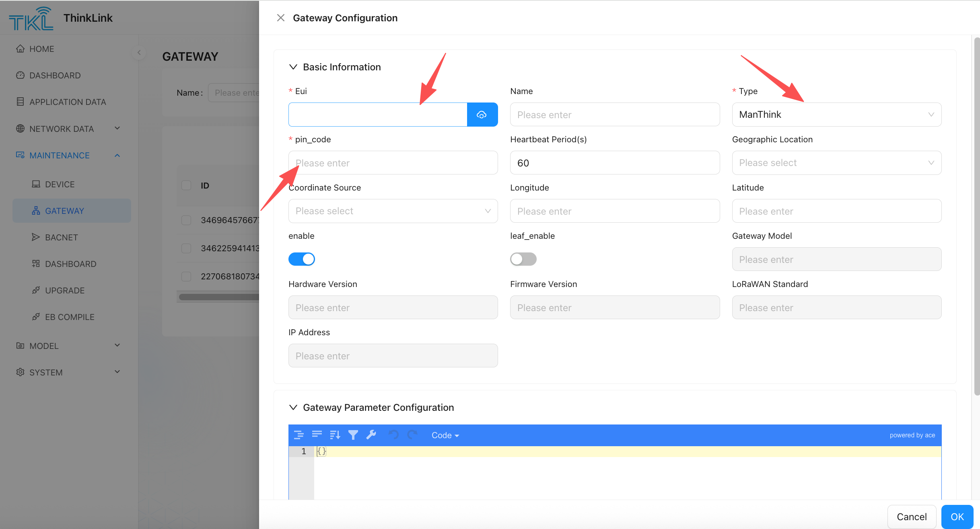The width and height of the screenshot is (980, 529).
Task: Click the drawer's vertical scrollbar
Action: [976, 217]
